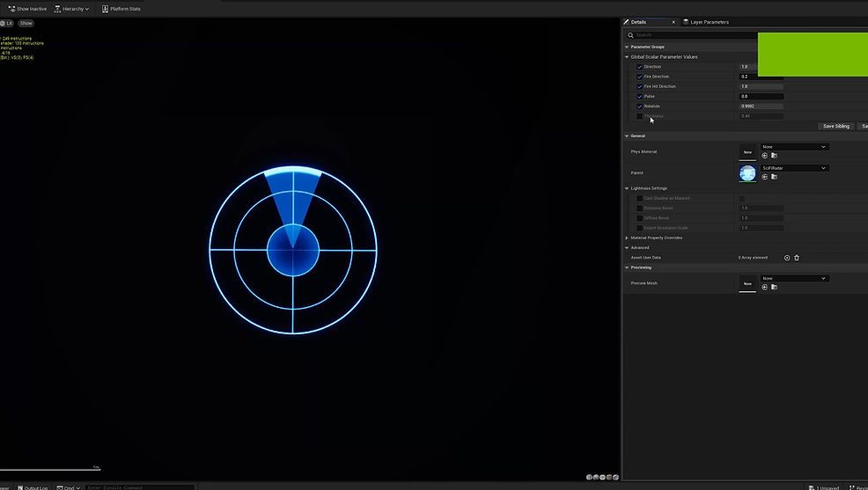Switch to the Layer Parameters tab

(709, 22)
